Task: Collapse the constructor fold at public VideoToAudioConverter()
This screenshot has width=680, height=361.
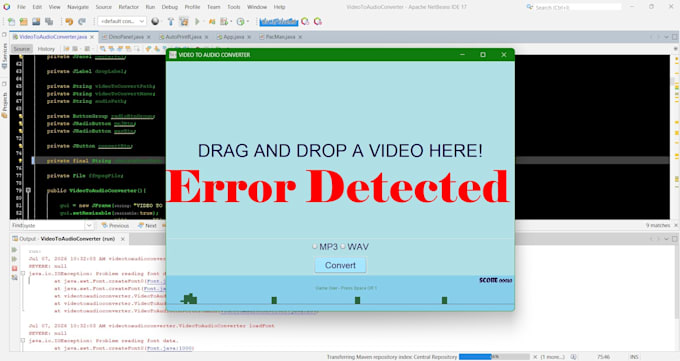Action: click(x=28, y=190)
